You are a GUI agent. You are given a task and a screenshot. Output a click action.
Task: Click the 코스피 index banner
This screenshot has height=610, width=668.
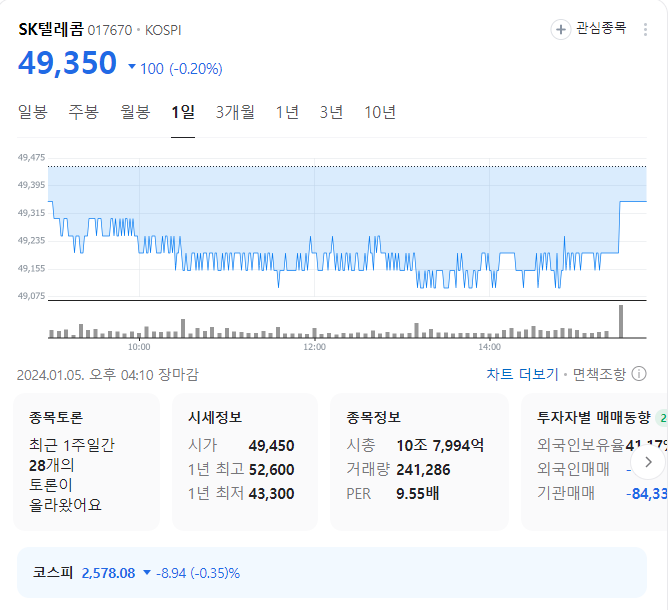point(332,573)
